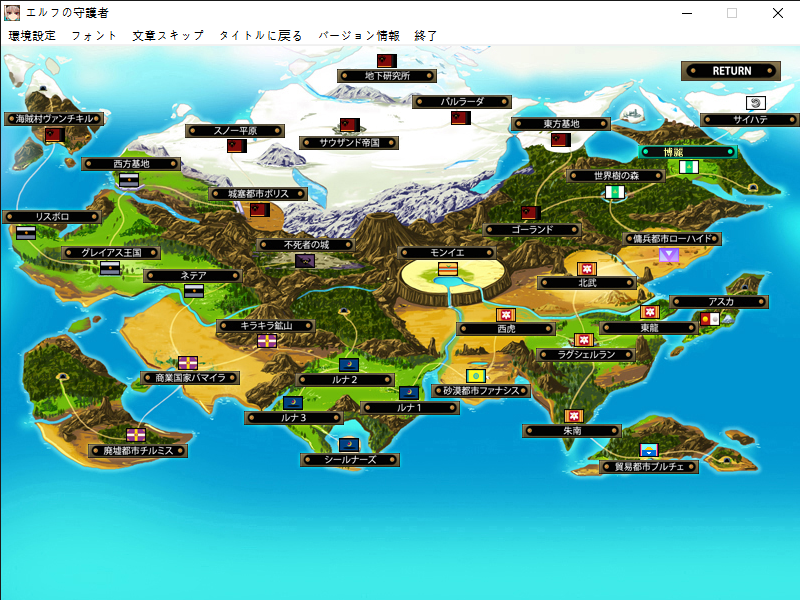Travel to 世界樹の森 label
The width and height of the screenshot is (800, 600).
[616, 176]
